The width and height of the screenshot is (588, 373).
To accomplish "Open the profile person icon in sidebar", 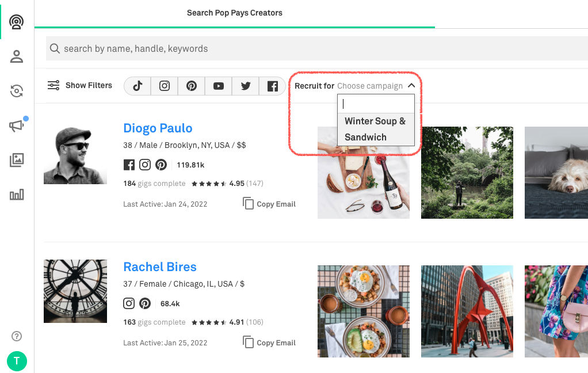I will 17,56.
